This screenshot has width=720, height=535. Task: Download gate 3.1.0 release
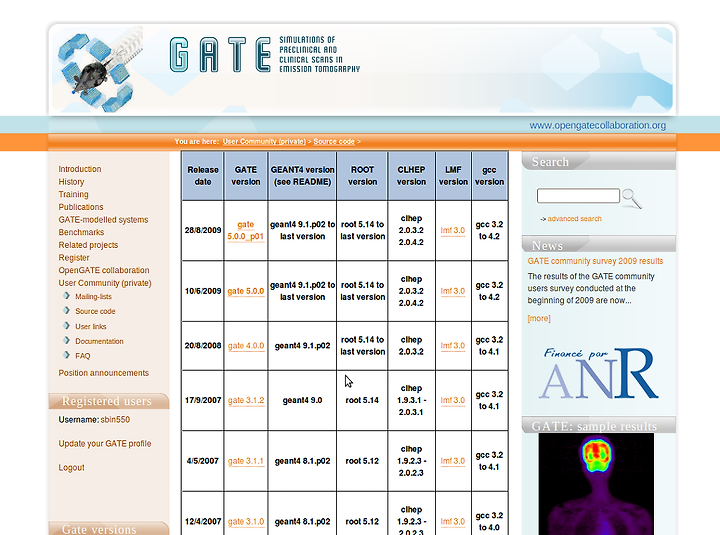(246, 521)
